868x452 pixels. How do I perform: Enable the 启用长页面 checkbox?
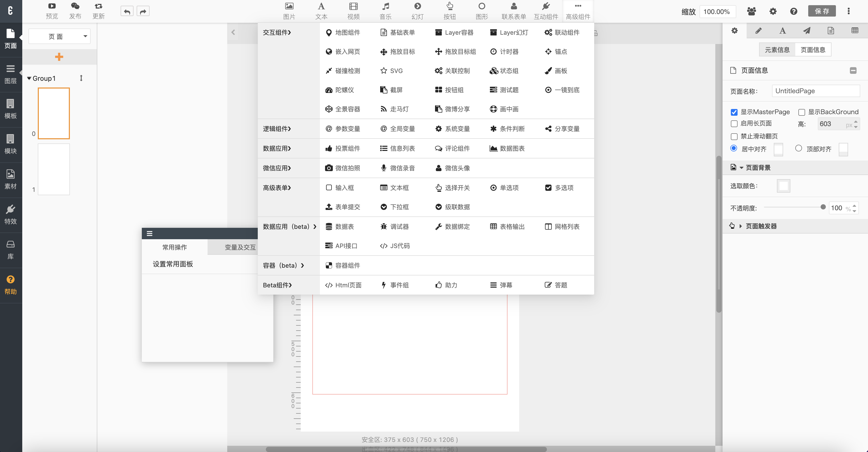[x=734, y=124]
